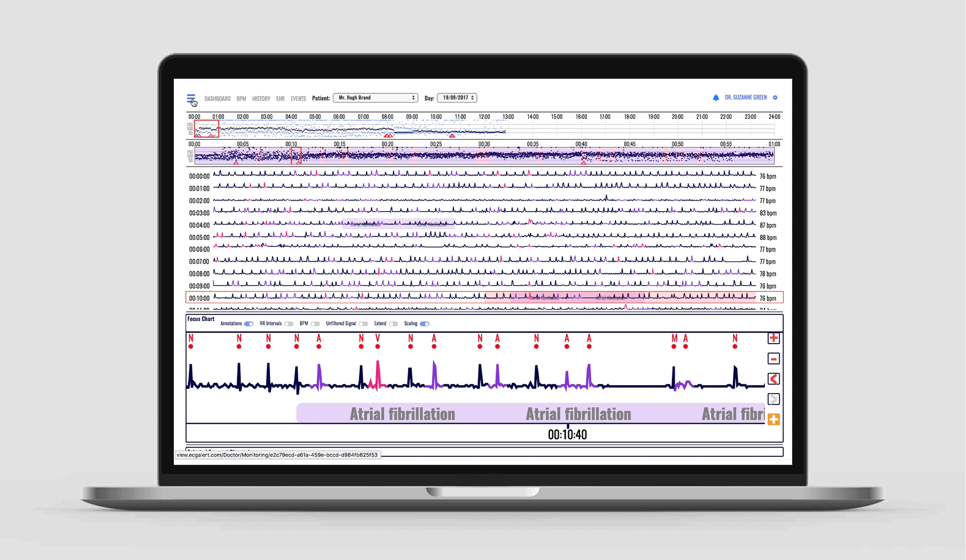Select the 00:09:00 ECG strip row
This screenshot has height=560, width=966.
[x=484, y=286]
